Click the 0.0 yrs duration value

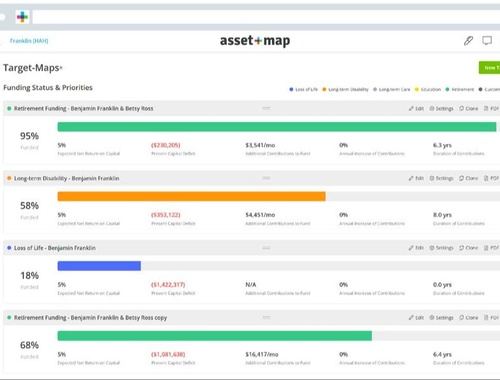click(442, 285)
